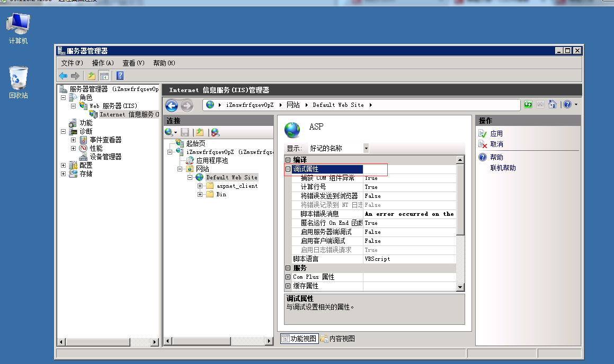Click the 脚本错误消息 value field
This screenshot has width=614, height=364.
pyautogui.click(x=410, y=214)
